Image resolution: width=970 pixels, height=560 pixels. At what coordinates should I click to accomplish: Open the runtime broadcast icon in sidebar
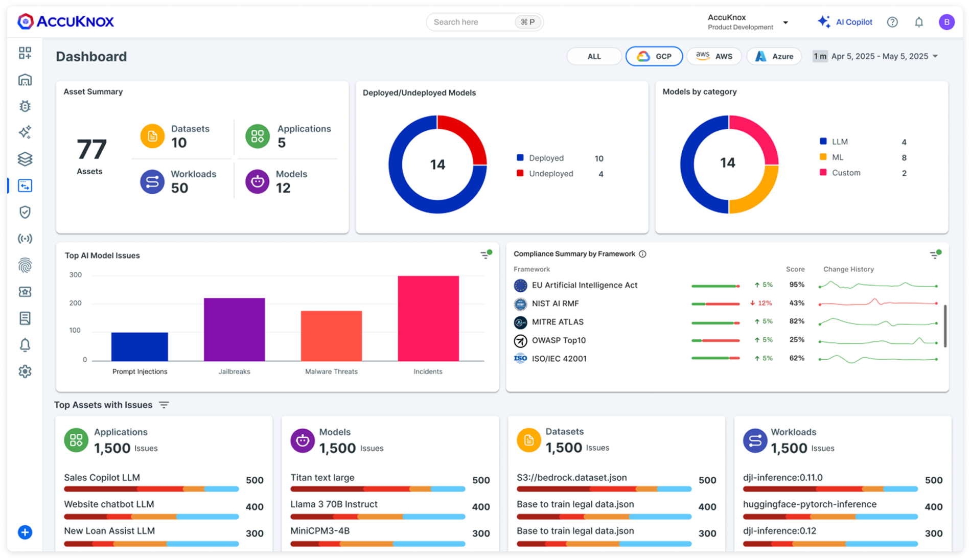pos(26,239)
